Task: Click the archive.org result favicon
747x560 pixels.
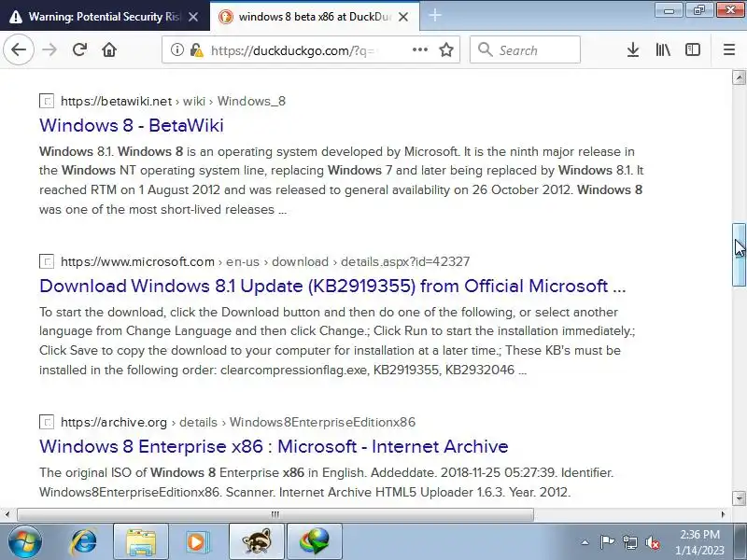Action: point(46,422)
